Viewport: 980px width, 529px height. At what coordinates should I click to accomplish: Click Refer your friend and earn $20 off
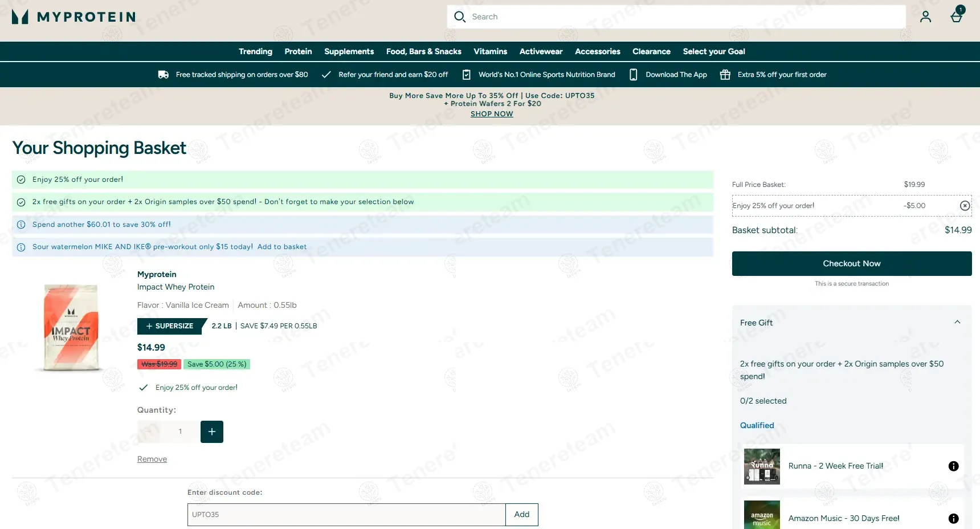(393, 75)
